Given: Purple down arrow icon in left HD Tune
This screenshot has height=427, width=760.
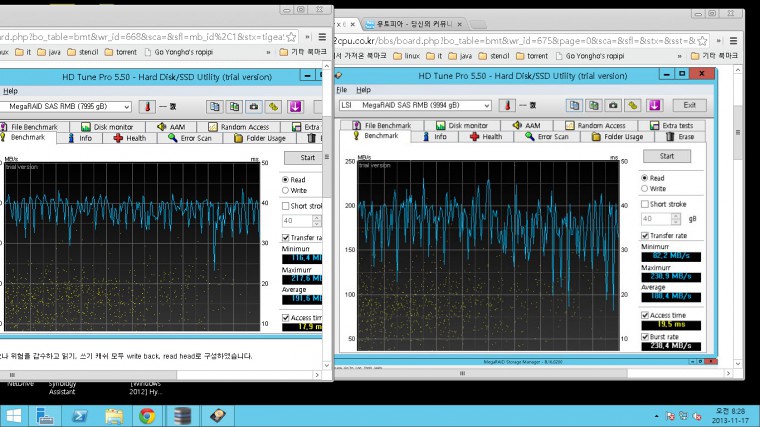Looking at the screenshot, I should tap(295, 107).
